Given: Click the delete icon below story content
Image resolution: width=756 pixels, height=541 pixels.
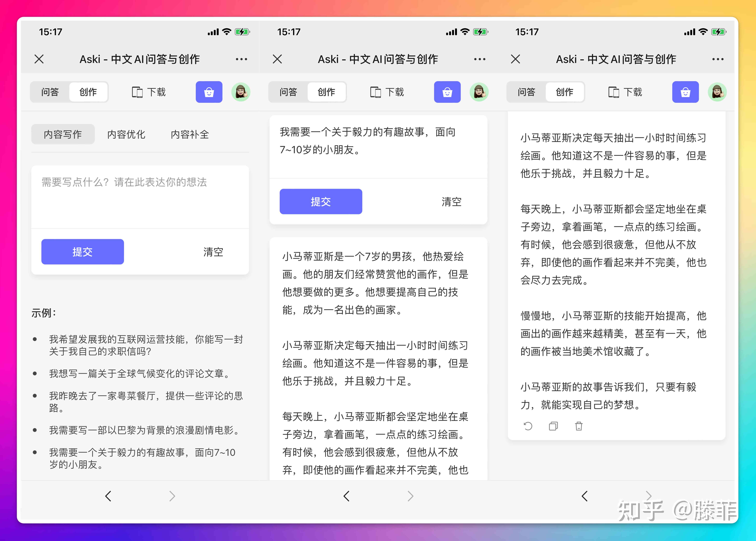Looking at the screenshot, I should coord(578,427).
